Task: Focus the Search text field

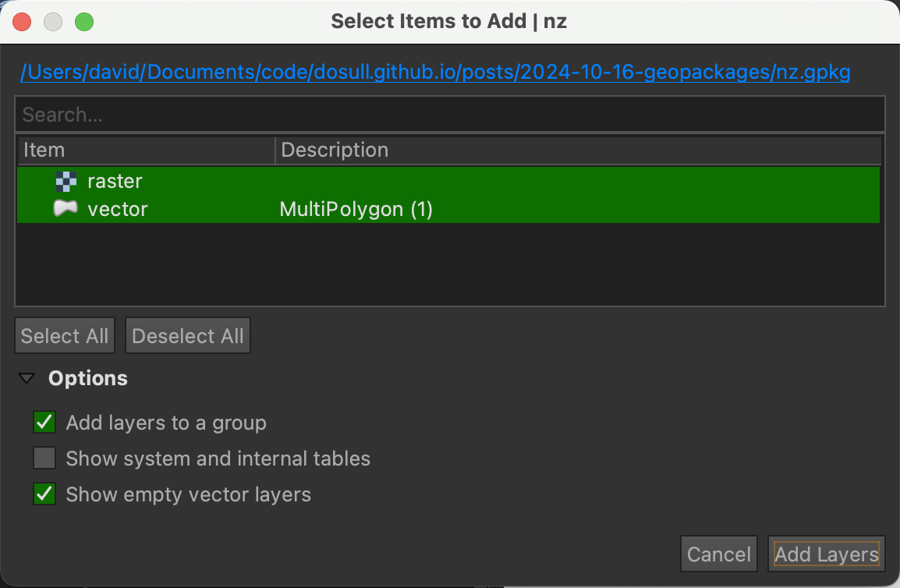Action: tap(449, 115)
